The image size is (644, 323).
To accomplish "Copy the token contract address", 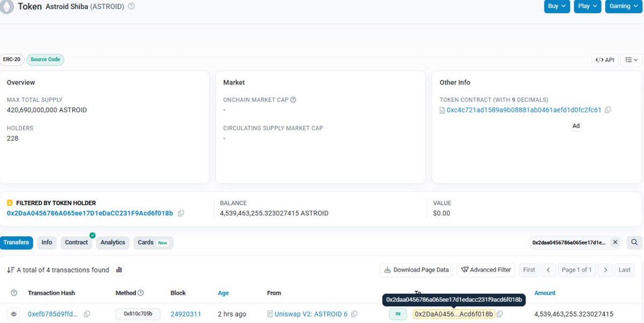I will [x=608, y=110].
